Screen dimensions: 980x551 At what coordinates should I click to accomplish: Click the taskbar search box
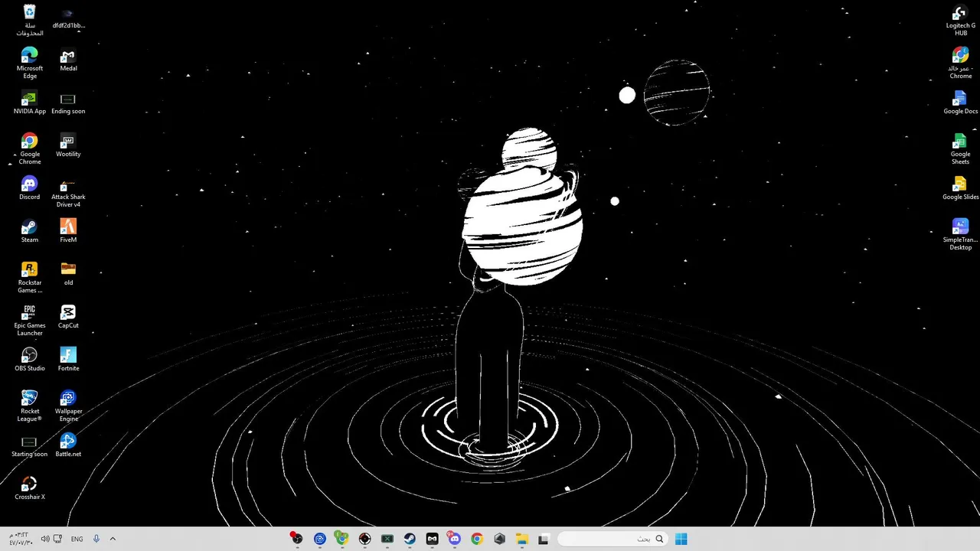pyautogui.click(x=612, y=539)
